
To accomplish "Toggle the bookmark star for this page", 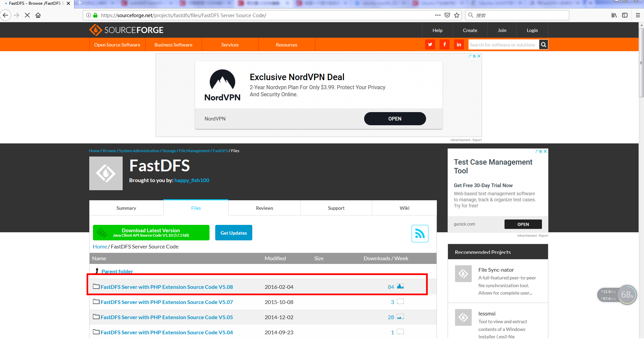I will (456, 15).
